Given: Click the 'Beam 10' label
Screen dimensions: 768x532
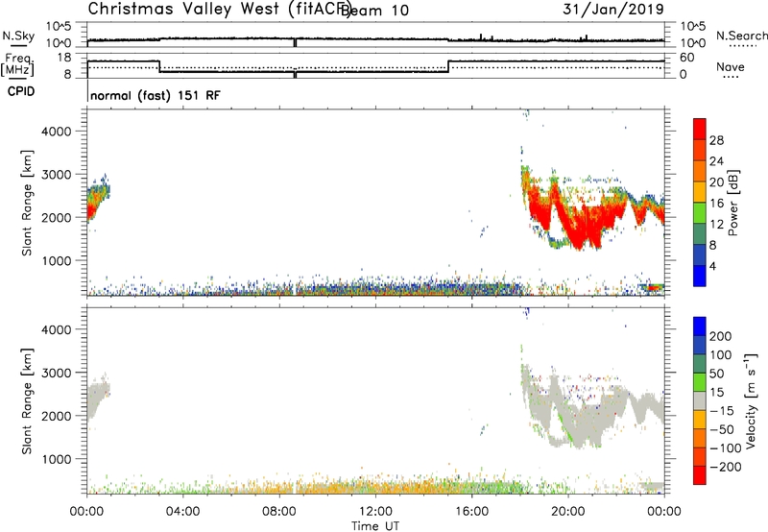Looking at the screenshot, I should point(374,11).
